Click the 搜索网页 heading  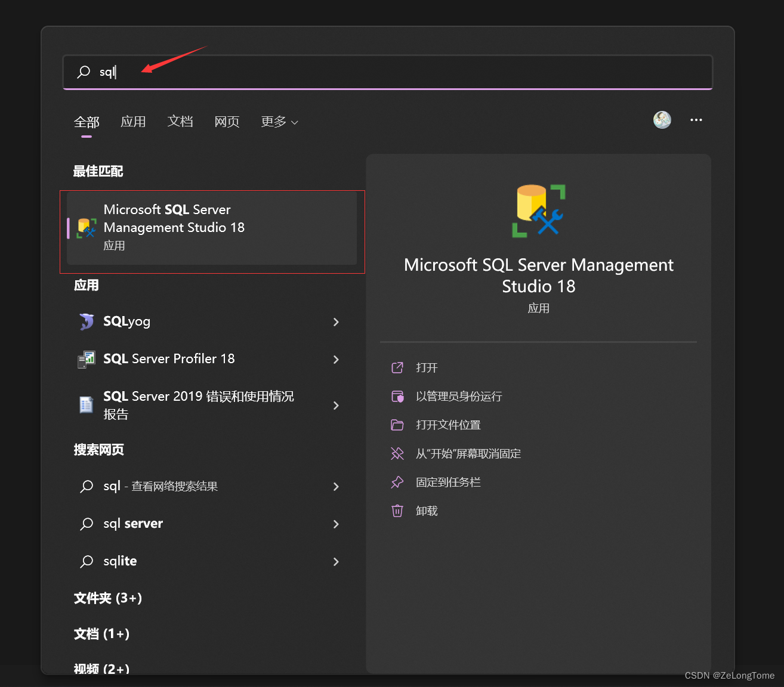click(99, 450)
